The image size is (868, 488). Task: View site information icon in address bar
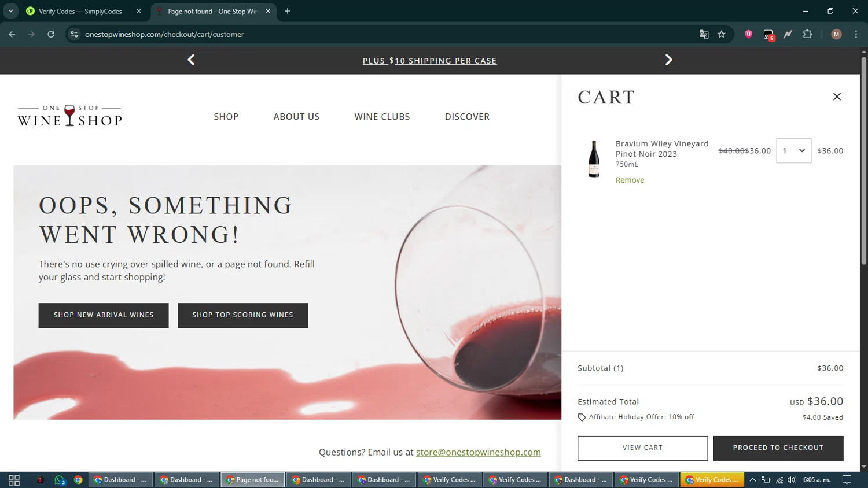(74, 34)
